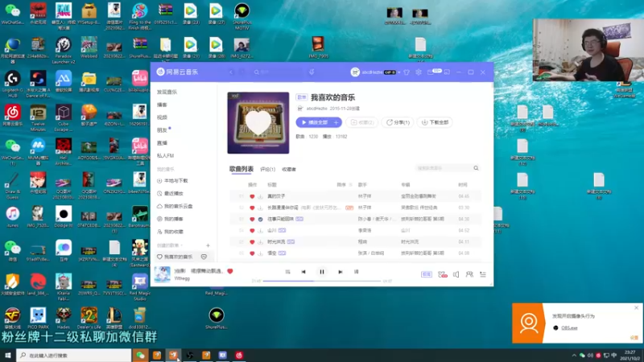Screen dimensions: 644x362
Task: Unlike 往事只能回味 with its heart
Action: tap(252, 219)
